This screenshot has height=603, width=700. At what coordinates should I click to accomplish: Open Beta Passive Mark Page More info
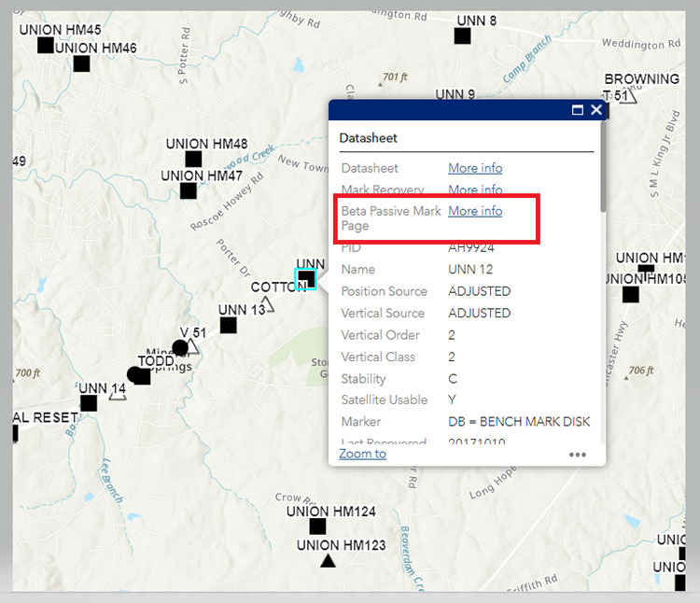coord(475,211)
